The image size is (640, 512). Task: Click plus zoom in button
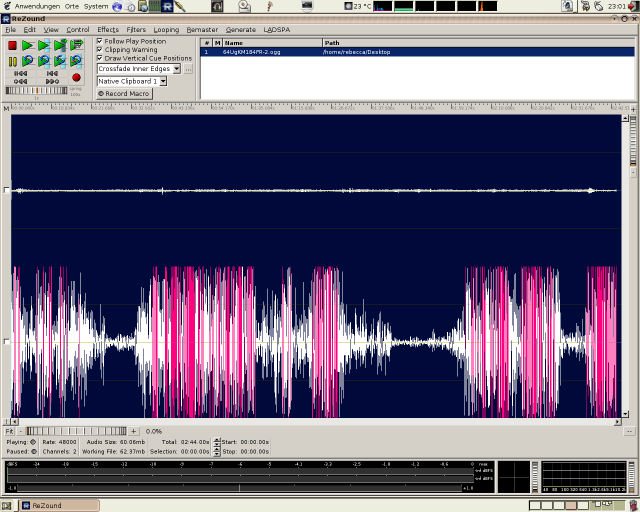133,431
